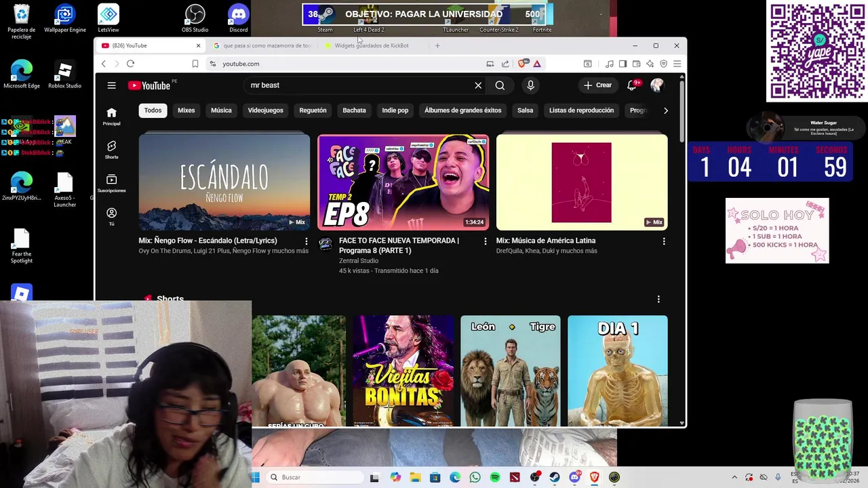
Task: Open 'Mix: Ñengo Flow - Escándalo' title
Action: coord(208,241)
